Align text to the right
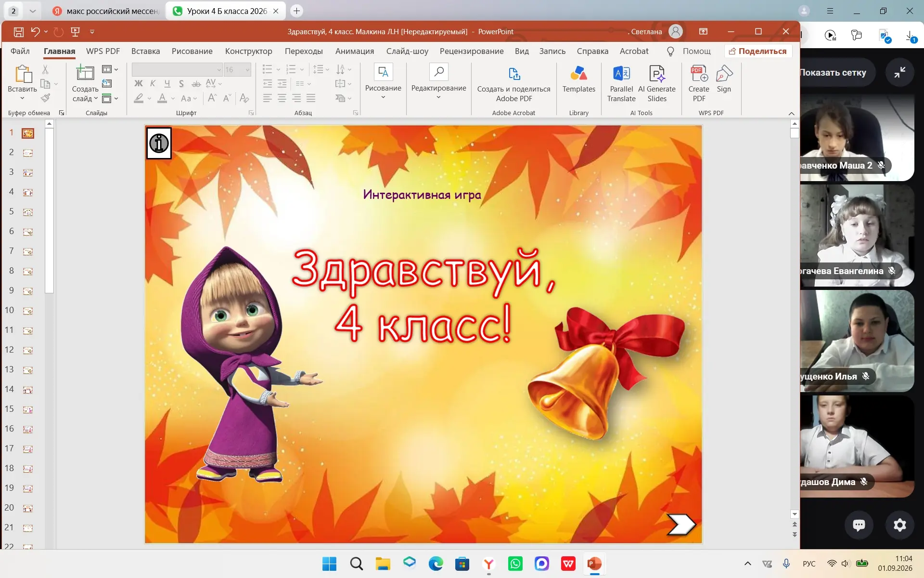924x578 pixels. coord(296,98)
